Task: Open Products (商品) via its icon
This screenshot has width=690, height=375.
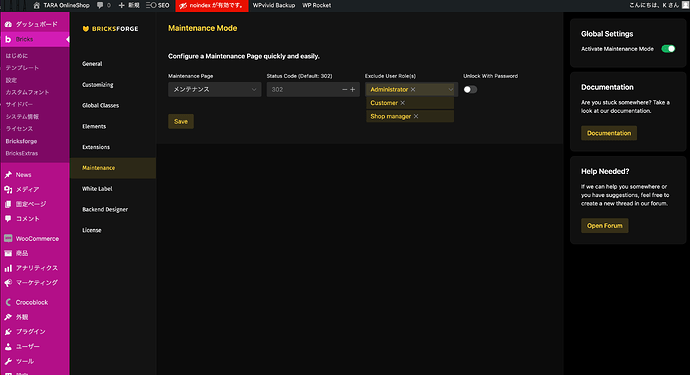Action: (x=8, y=253)
